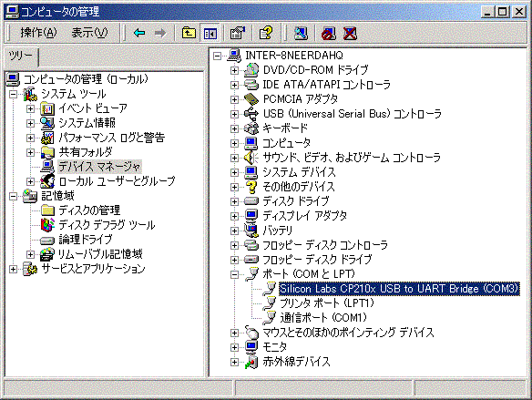Collapse the ポート (COM と LPT) node
The image size is (532, 400).
(x=234, y=274)
